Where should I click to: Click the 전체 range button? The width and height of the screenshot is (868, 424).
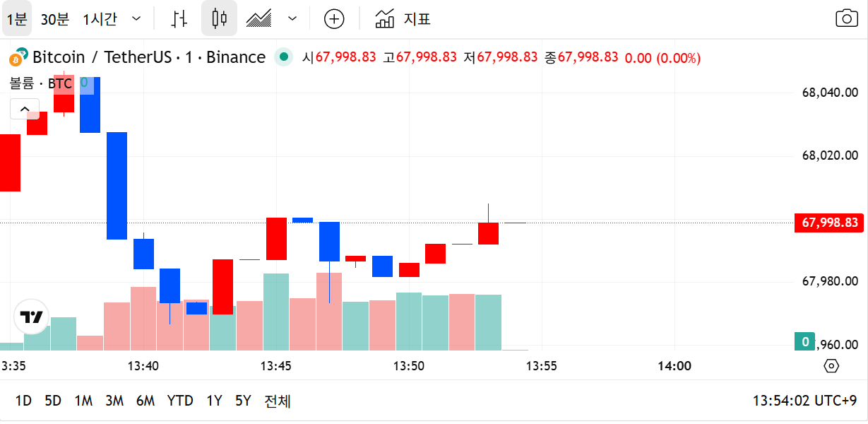tap(275, 400)
